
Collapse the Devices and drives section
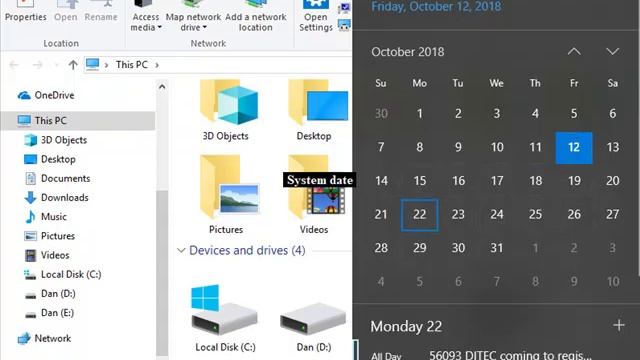181,250
